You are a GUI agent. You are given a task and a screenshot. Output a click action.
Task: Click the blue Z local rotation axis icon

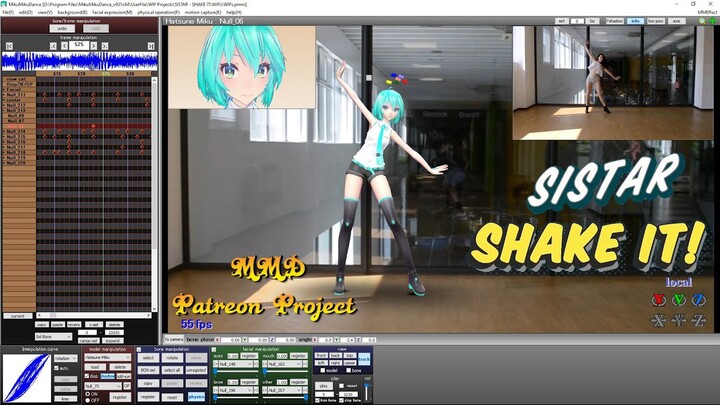pos(699,300)
